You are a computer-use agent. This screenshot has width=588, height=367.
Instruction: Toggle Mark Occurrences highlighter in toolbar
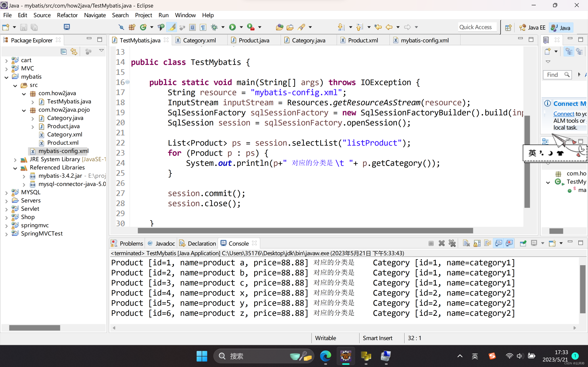(x=172, y=27)
